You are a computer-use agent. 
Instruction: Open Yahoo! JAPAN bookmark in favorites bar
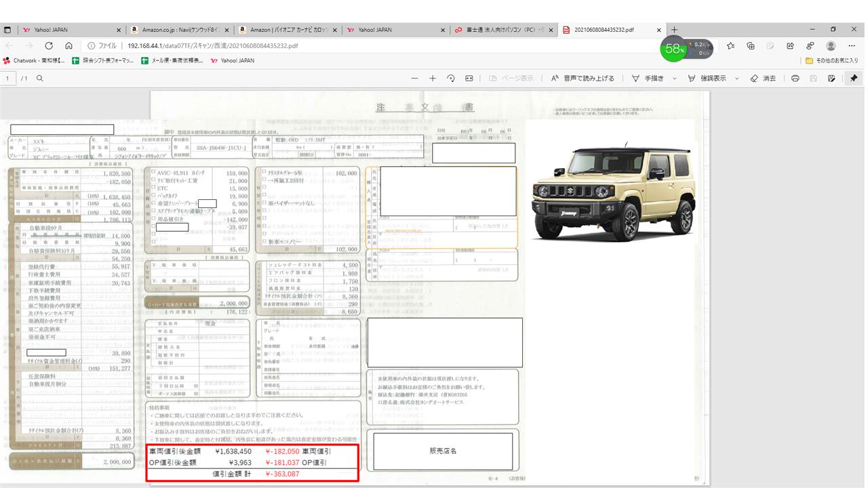[x=233, y=60]
